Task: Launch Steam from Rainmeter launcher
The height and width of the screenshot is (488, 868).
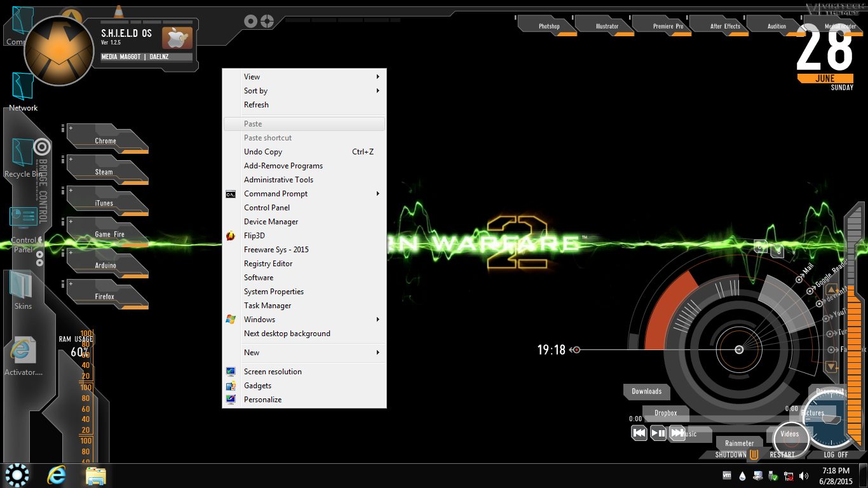Action: point(107,170)
